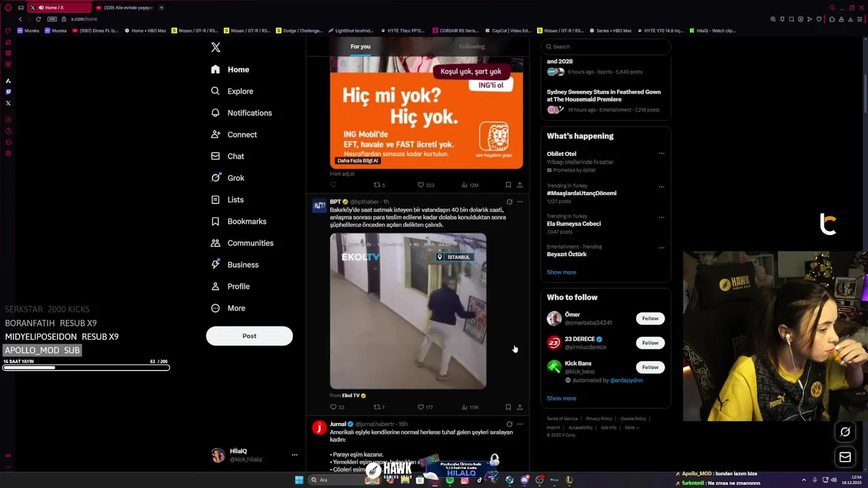Screen dimensions: 868x488
Task: Follow the Ömer account
Action: [x=650, y=319]
